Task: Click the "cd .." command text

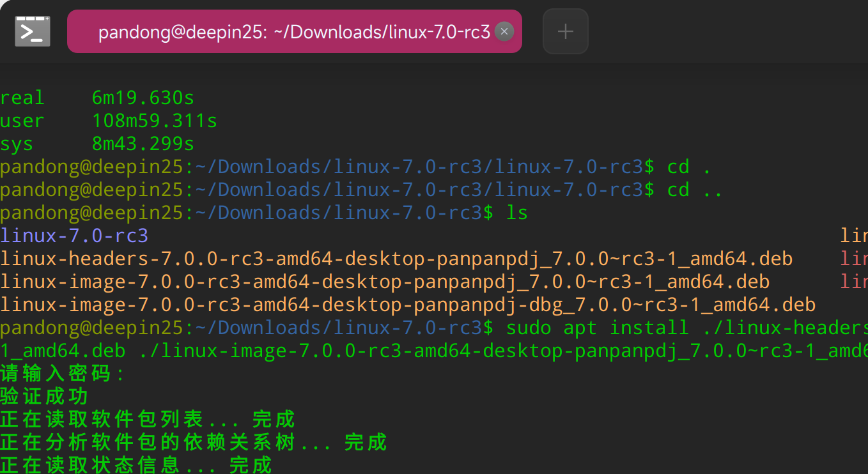Action: pos(695,190)
